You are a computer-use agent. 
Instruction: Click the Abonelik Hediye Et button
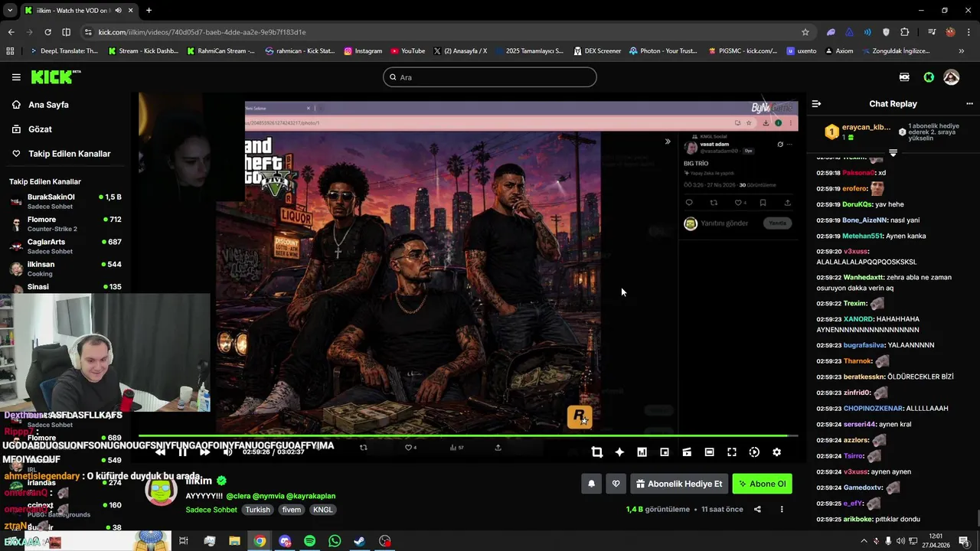[x=678, y=484]
